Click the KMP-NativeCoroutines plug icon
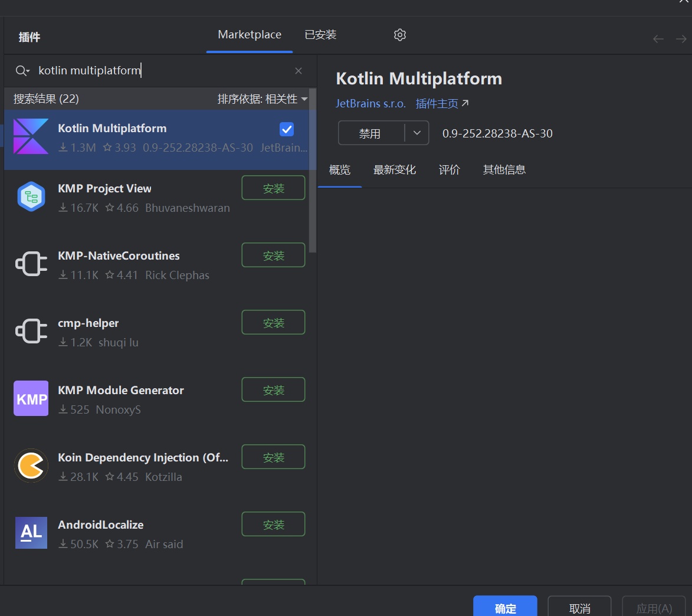Viewport: 692px width, 616px height. [31, 264]
